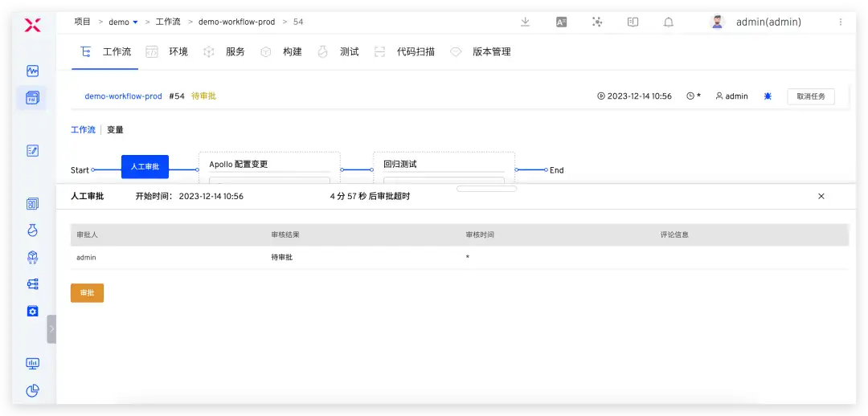Image resolution: width=868 pixels, height=416 pixels.
Task: Click the admin executor label in header
Action: [x=731, y=96]
